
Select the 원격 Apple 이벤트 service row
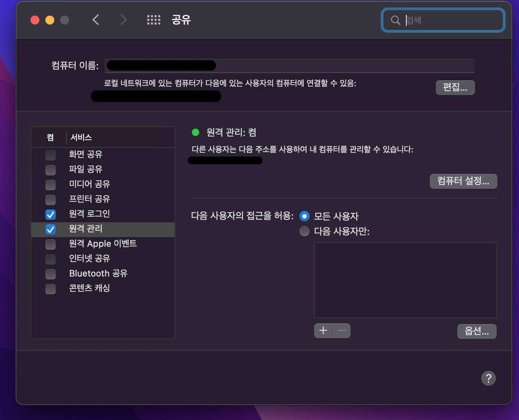[x=103, y=244]
